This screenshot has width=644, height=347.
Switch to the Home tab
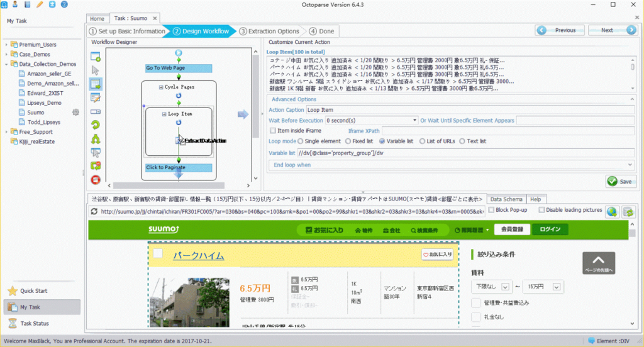pos(97,18)
